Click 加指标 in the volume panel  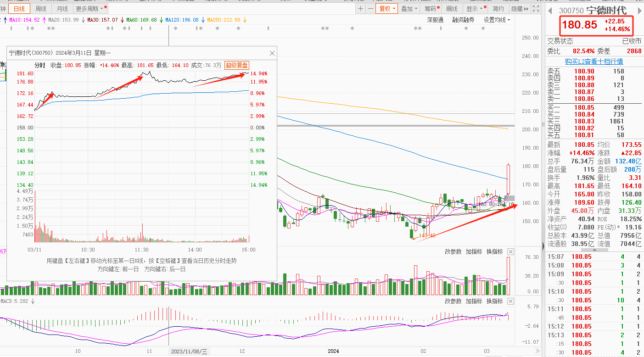point(474,251)
